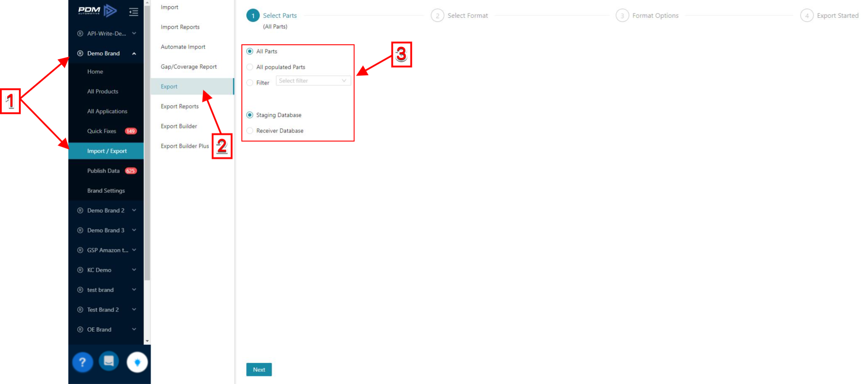Screen dimensions: 868x384
Task: Open Export Builder Plus
Action: [x=185, y=146]
